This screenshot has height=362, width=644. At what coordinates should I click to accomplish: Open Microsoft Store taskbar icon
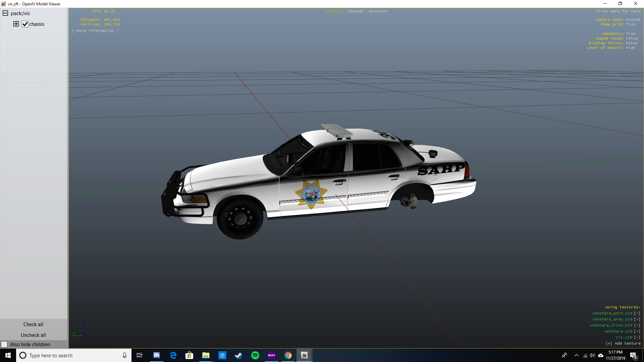[x=189, y=355]
